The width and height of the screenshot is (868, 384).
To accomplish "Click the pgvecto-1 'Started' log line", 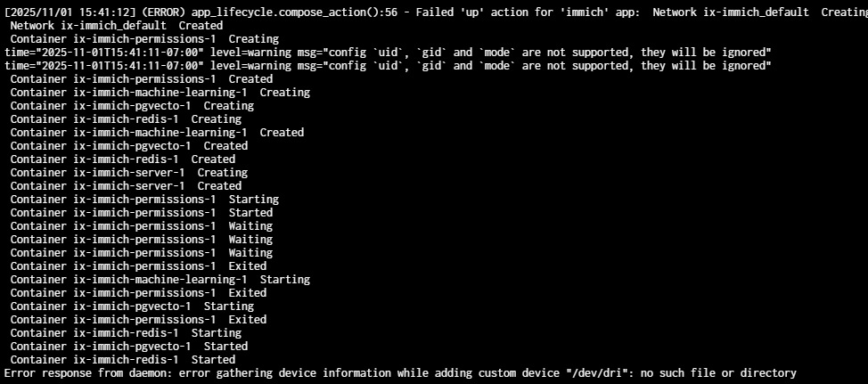I will (128, 347).
